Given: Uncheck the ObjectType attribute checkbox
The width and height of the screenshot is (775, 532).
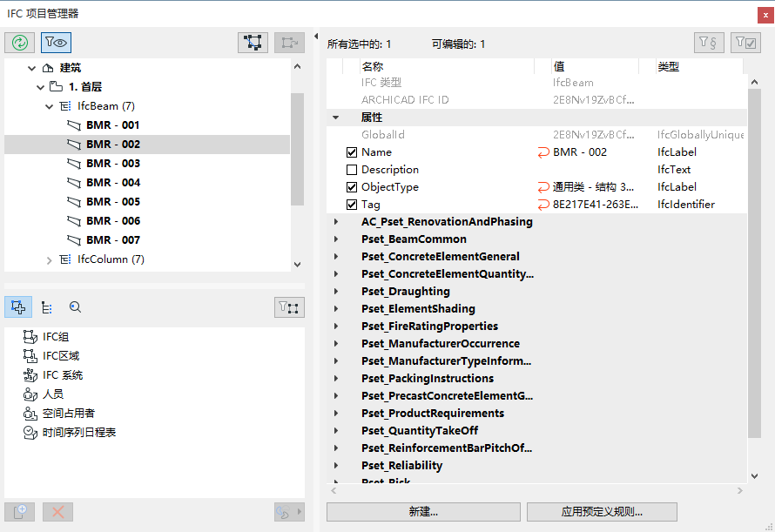Looking at the screenshot, I should pos(352,187).
